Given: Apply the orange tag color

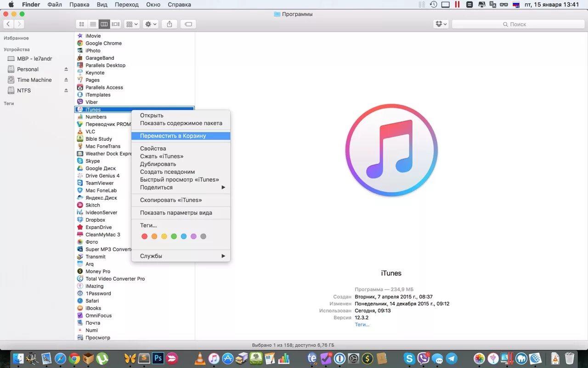Looking at the screenshot, I should [154, 236].
